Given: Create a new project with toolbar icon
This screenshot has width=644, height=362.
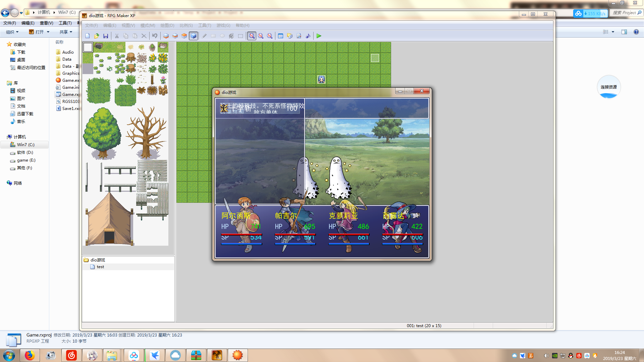Looking at the screenshot, I should pyautogui.click(x=88, y=36).
